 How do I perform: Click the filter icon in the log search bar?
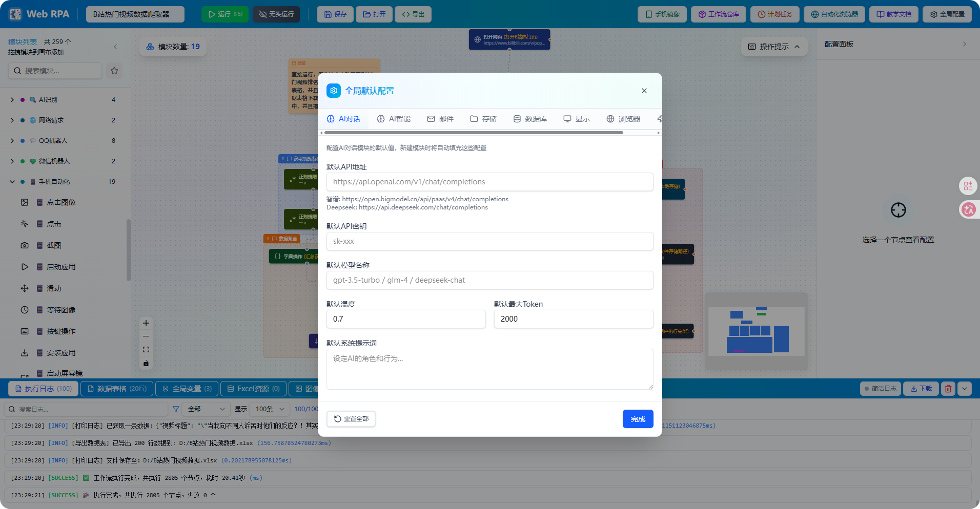coord(175,409)
